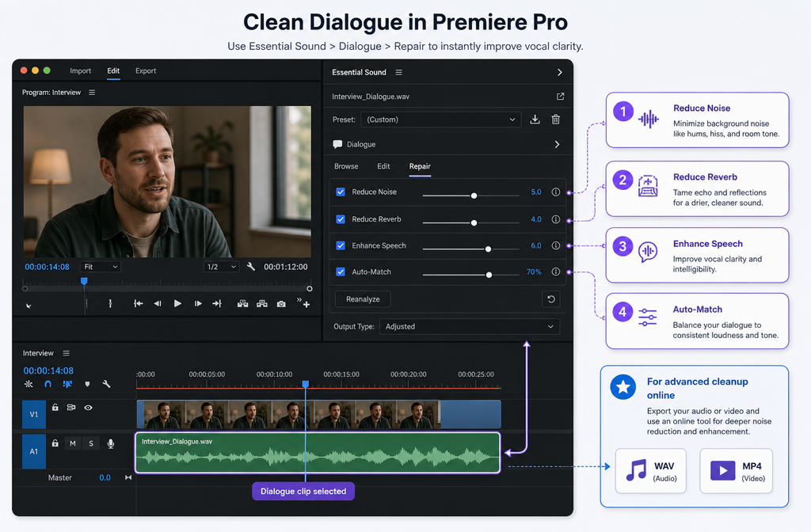Select the Repair tab
Viewport: 811px width, 532px height.
pos(420,166)
